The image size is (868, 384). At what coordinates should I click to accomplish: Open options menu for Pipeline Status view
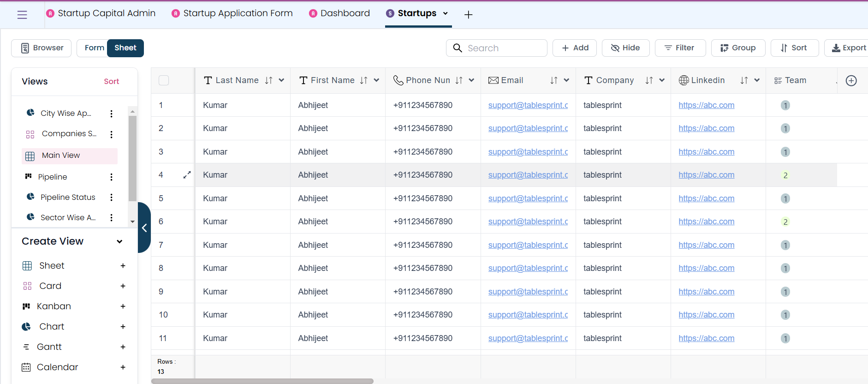pyautogui.click(x=111, y=198)
